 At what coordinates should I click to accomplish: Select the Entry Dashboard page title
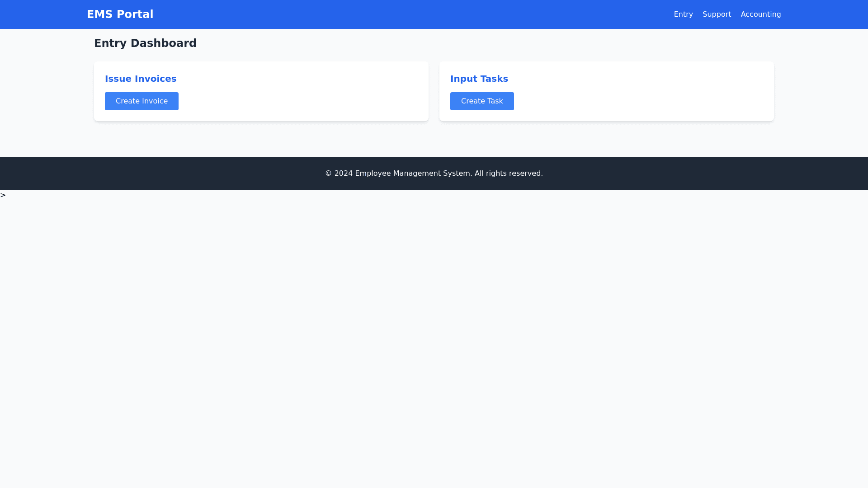145,43
